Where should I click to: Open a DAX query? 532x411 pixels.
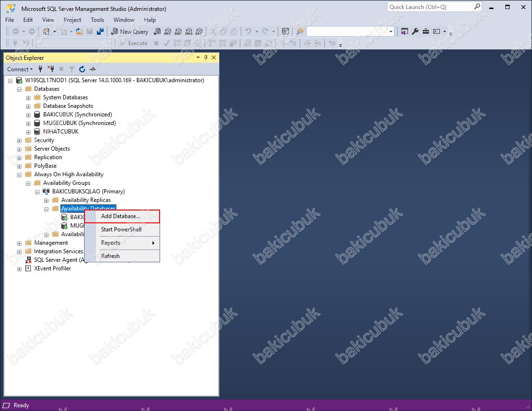click(199, 31)
